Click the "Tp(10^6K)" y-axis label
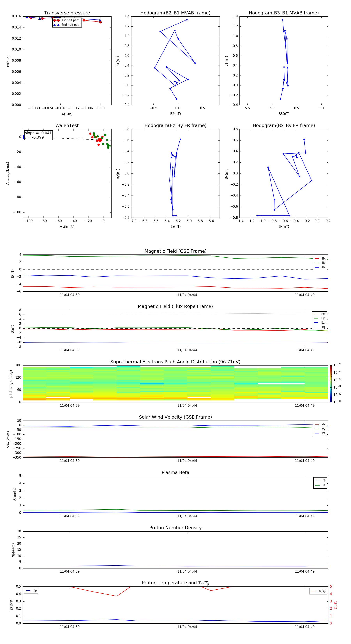This screenshot has width=351, height=644. (x=11, y=605)
